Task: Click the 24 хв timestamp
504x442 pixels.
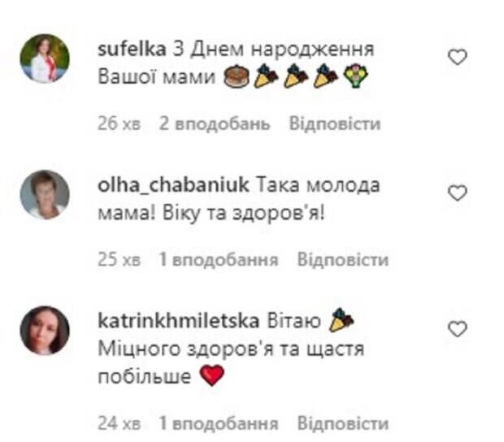Action: coord(119,423)
